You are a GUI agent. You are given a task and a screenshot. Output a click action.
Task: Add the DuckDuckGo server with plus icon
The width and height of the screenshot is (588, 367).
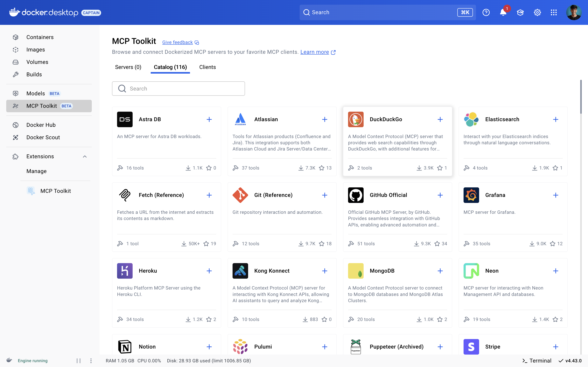[x=440, y=119]
